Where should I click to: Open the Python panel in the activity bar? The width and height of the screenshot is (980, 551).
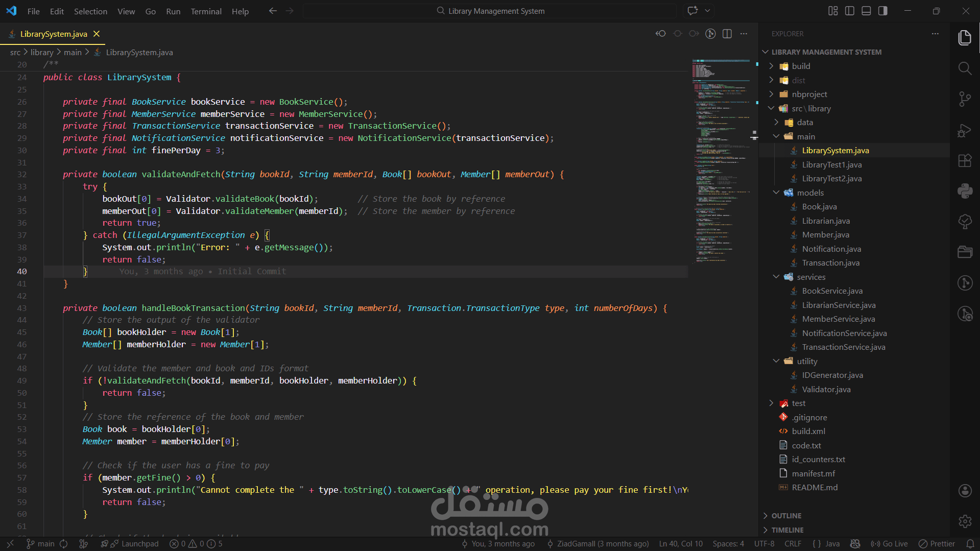click(965, 191)
